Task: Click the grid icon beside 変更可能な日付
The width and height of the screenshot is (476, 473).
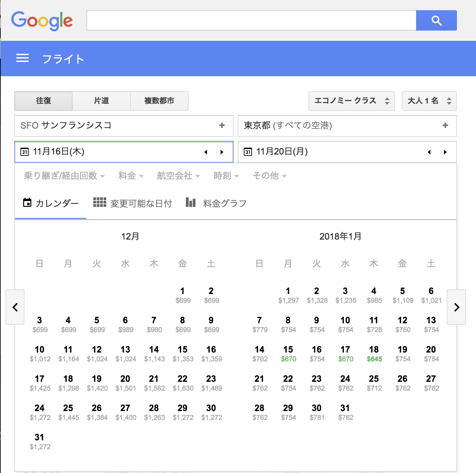Action: click(100, 202)
